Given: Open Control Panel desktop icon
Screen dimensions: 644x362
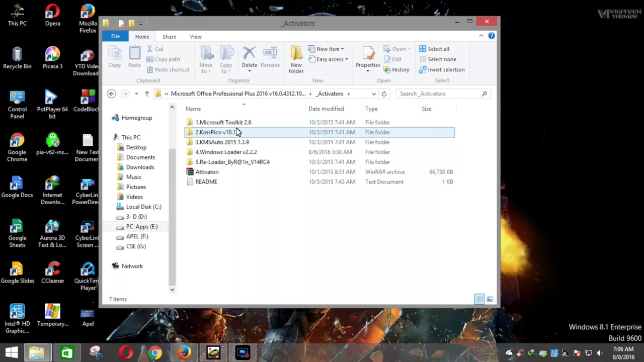Looking at the screenshot, I should coord(17,105).
